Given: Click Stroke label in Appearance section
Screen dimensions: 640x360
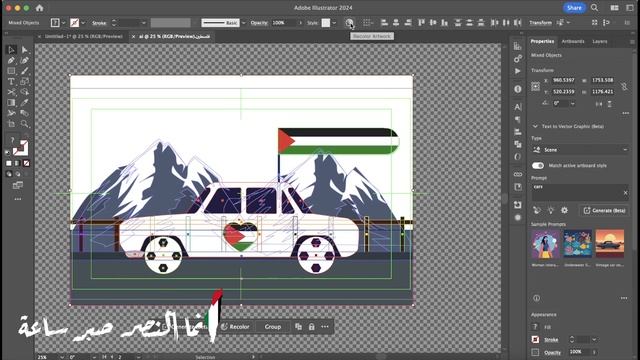Looking at the screenshot, I should (x=551, y=340).
